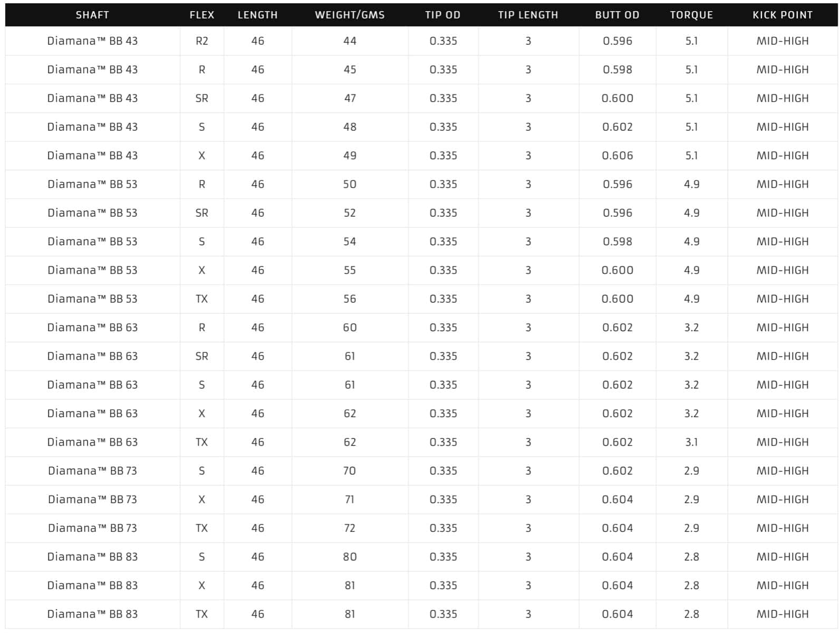Select the R2 flex cell
840x633 pixels.
[x=202, y=41]
